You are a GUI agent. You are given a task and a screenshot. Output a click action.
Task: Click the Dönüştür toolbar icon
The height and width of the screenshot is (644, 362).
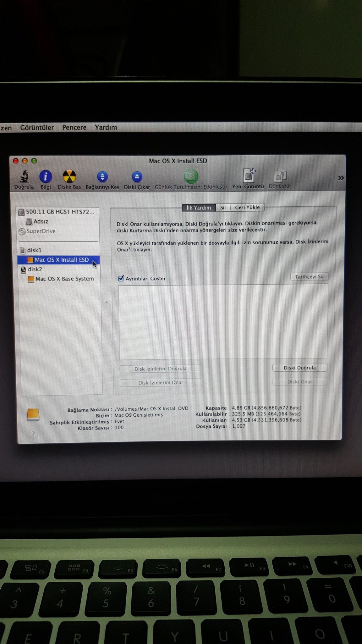click(x=280, y=176)
